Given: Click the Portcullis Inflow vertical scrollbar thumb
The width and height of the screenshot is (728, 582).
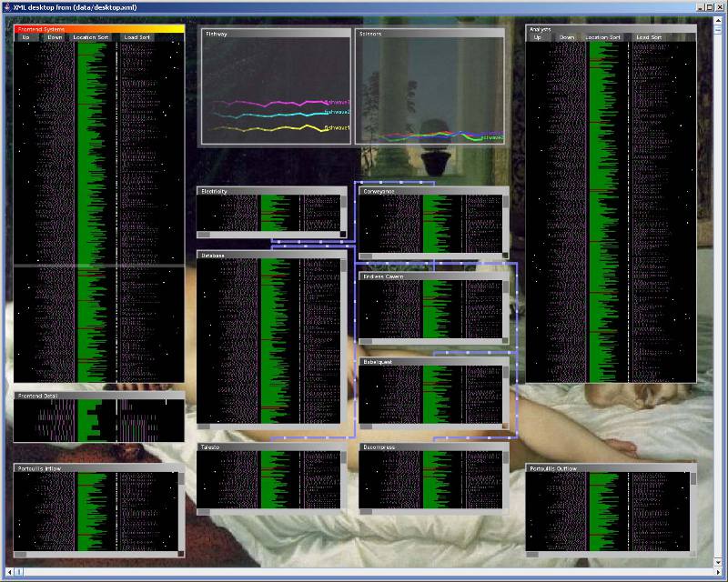Looking at the screenshot, I should (x=181, y=479).
